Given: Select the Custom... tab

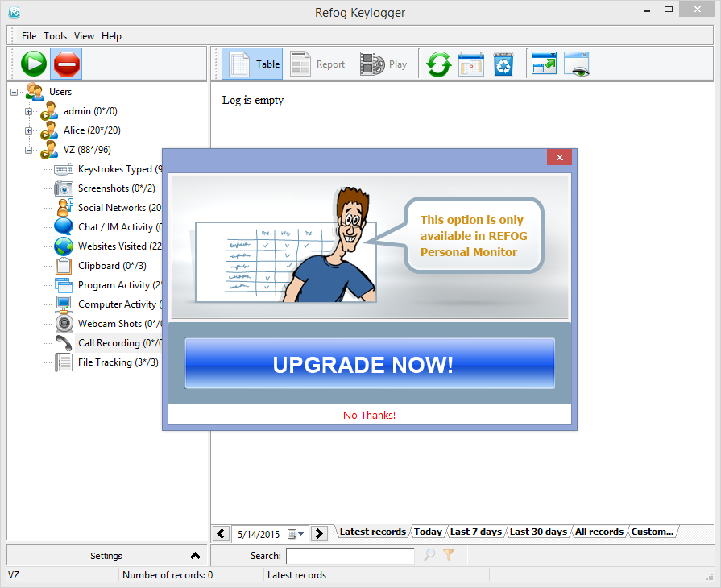Looking at the screenshot, I should (652, 532).
